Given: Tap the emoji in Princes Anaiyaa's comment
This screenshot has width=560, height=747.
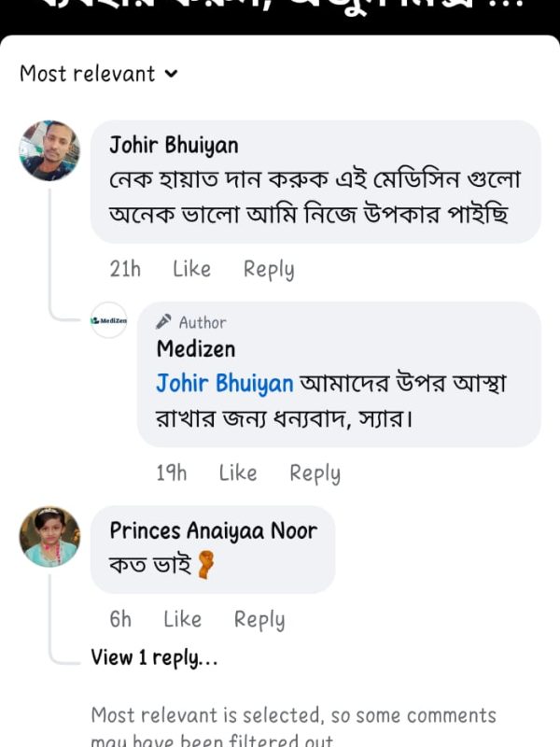Looking at the screenshot, I should tap(205, 566).
